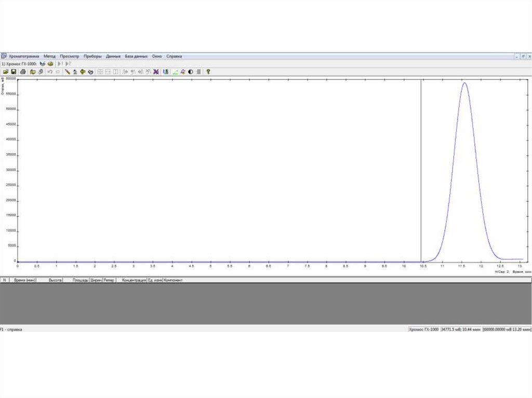Click the purple crossed-lines icon in toolbar
532x398 pixels.
pos(156,72)
